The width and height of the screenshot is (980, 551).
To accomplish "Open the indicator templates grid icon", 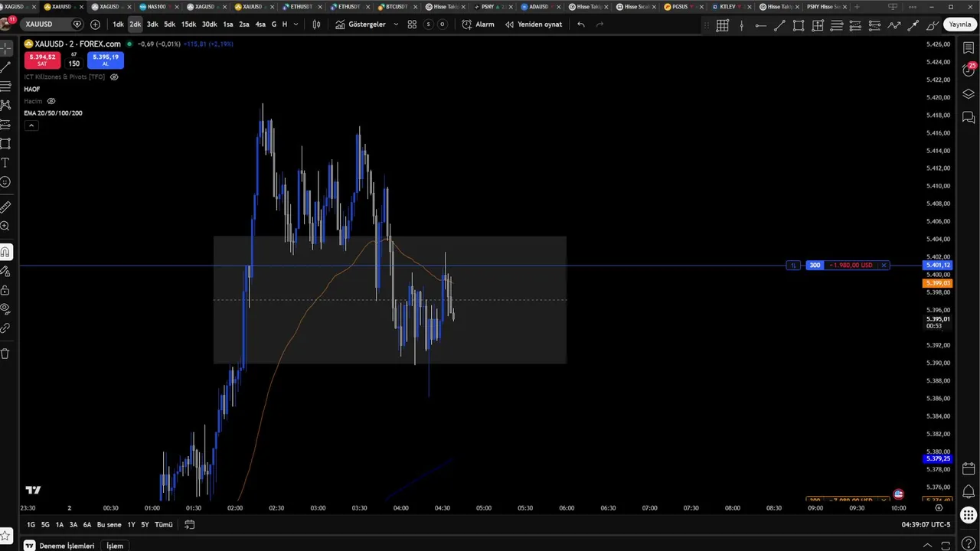I will point(412,24).
